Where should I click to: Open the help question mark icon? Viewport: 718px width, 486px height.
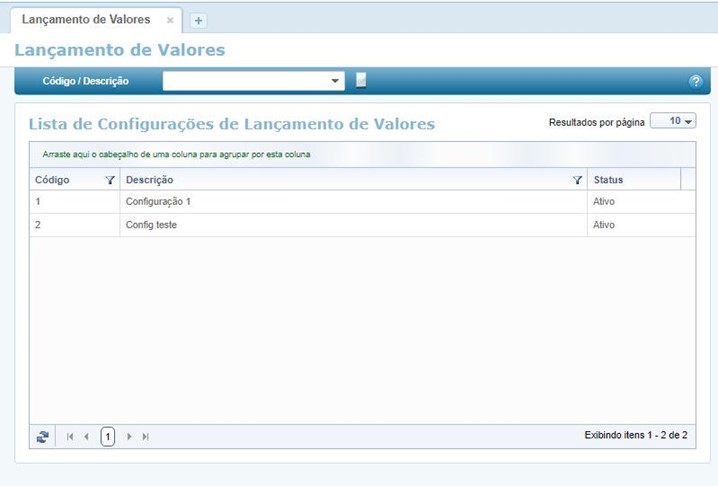[696, 81]
